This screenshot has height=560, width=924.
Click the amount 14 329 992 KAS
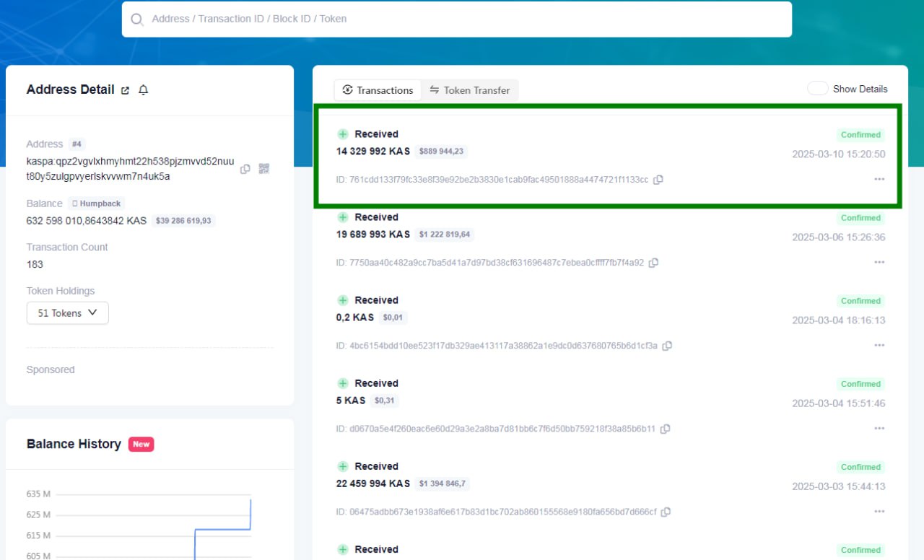point(373,152)
